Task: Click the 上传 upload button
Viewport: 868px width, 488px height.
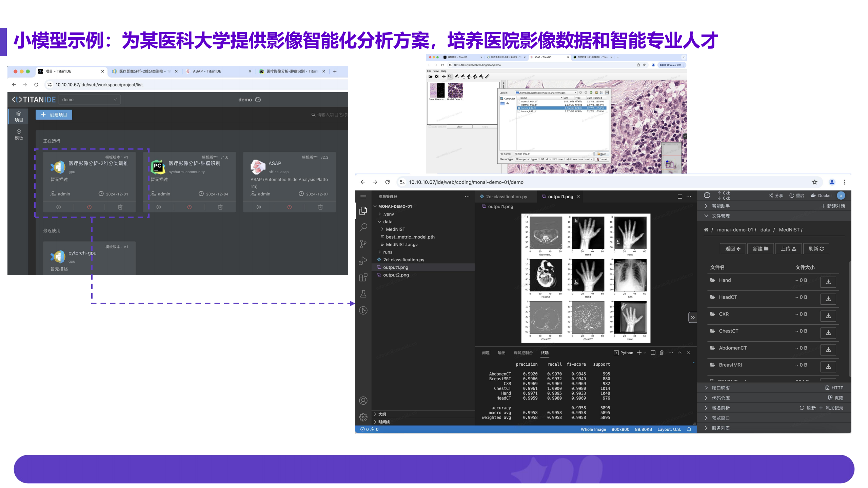Action: coord(788,249)
